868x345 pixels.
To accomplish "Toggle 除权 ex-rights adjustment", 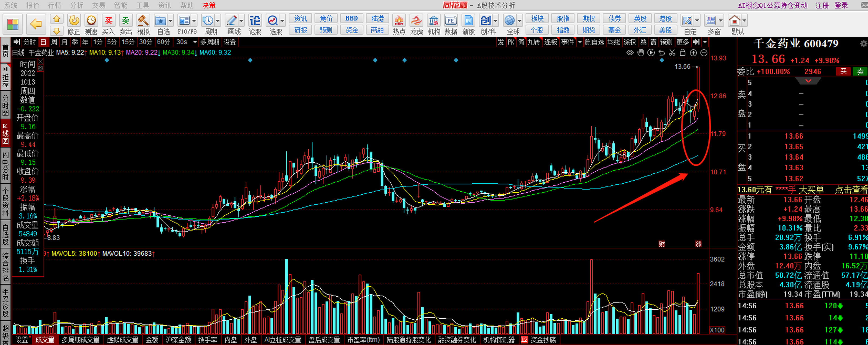I will [x=629, y=42].
